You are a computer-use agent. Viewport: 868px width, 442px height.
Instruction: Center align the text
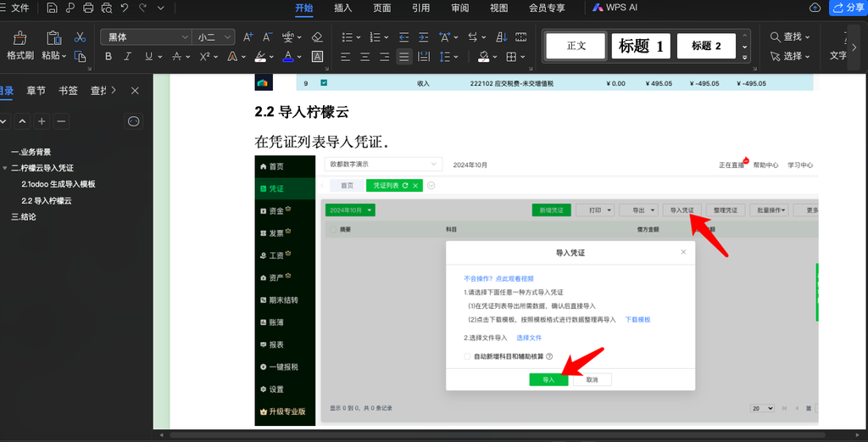(x=364, y=57)
